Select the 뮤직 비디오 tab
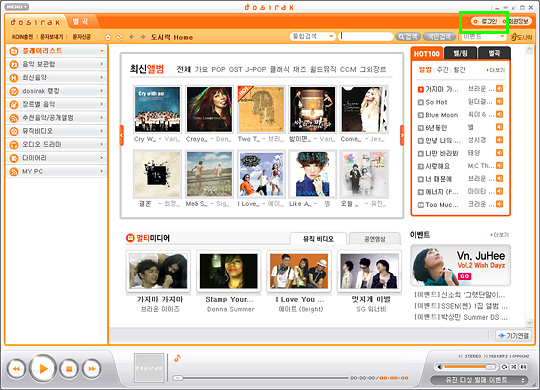 click(x=318, y=239)
